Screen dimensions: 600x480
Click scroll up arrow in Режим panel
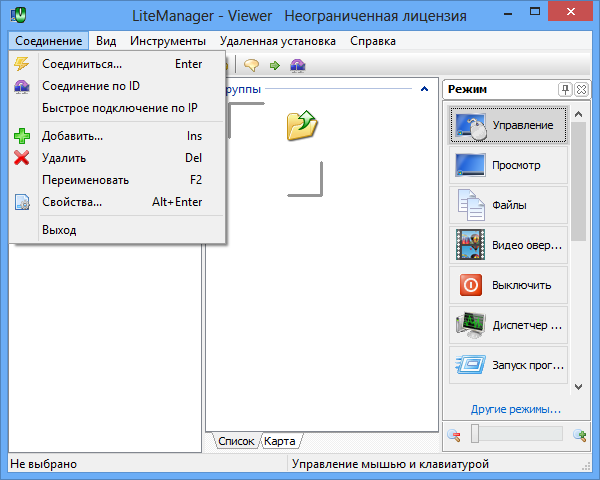click(579, 114)
